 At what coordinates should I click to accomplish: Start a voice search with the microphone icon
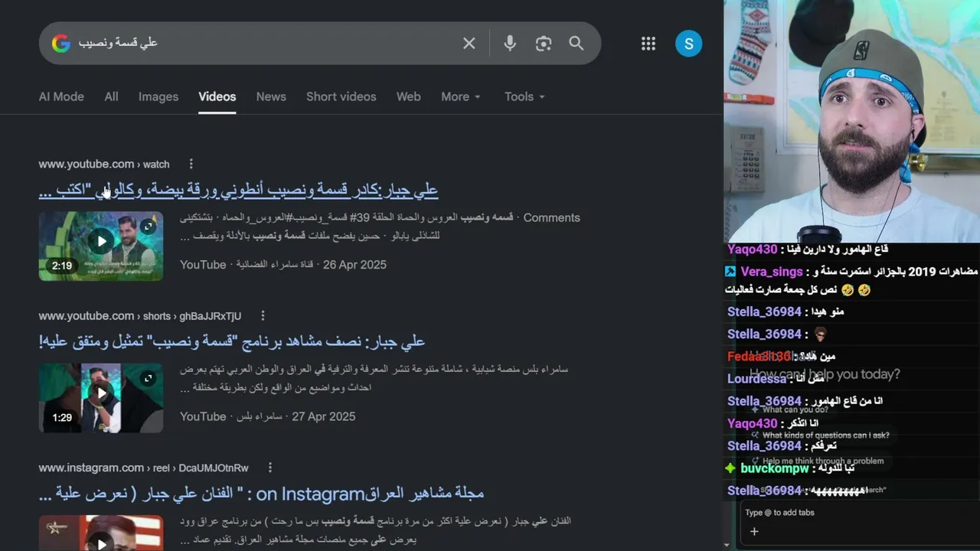pos(510,44)
